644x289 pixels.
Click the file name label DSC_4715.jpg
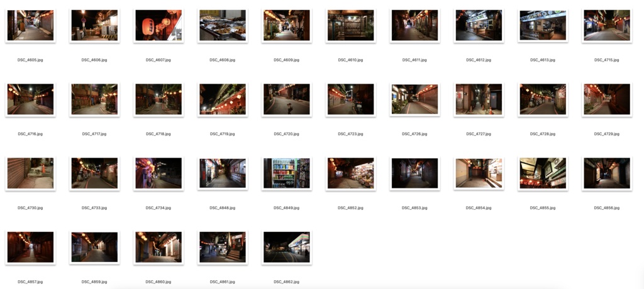click(x=607, y=60)
